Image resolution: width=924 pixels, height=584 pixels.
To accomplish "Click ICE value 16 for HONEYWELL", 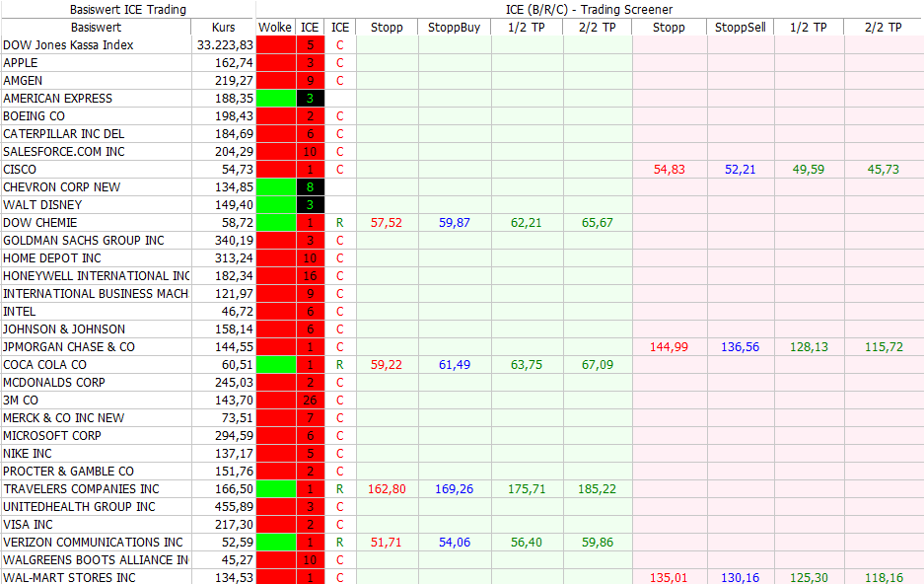I will (x=310, y=276).
